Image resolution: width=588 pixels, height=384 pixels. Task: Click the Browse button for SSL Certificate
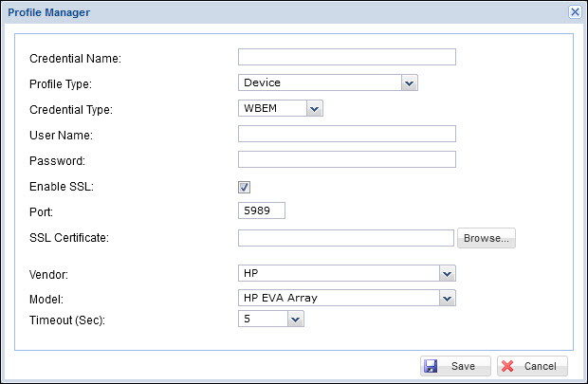coord(487,238)
